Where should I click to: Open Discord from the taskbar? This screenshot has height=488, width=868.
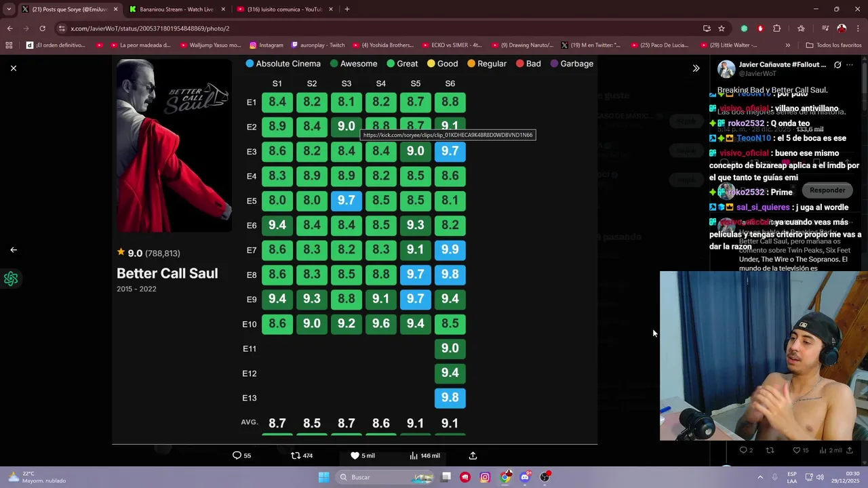coord(525,477)
